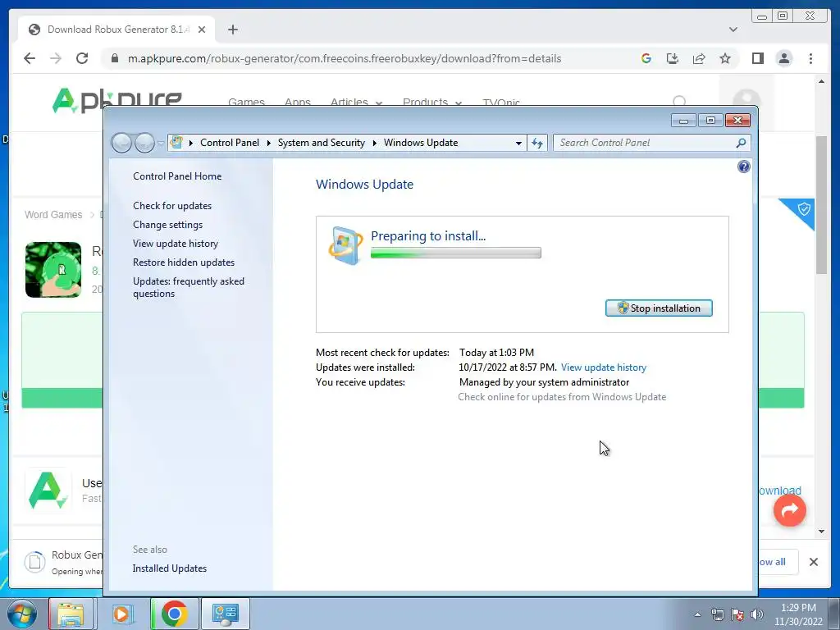The image size is (840, 630).
Task: Click the install app icon in omnibox
Action: 673,58
